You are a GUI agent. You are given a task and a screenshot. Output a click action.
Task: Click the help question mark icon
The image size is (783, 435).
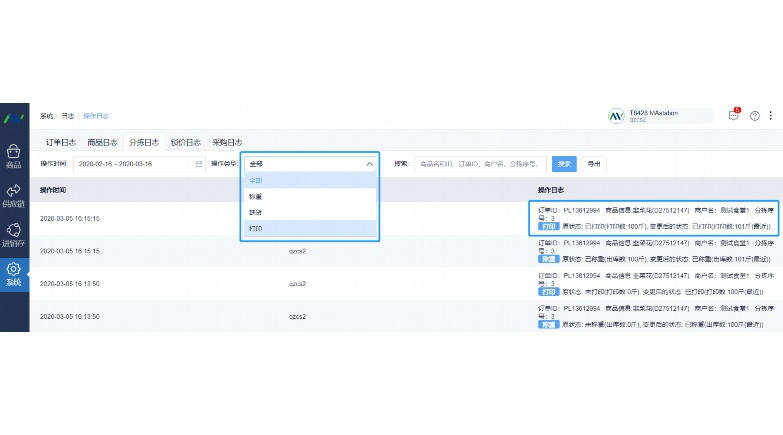coord(755,116)
